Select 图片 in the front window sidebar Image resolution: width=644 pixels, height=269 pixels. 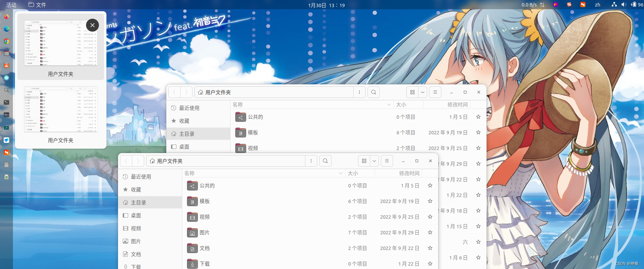151,241
